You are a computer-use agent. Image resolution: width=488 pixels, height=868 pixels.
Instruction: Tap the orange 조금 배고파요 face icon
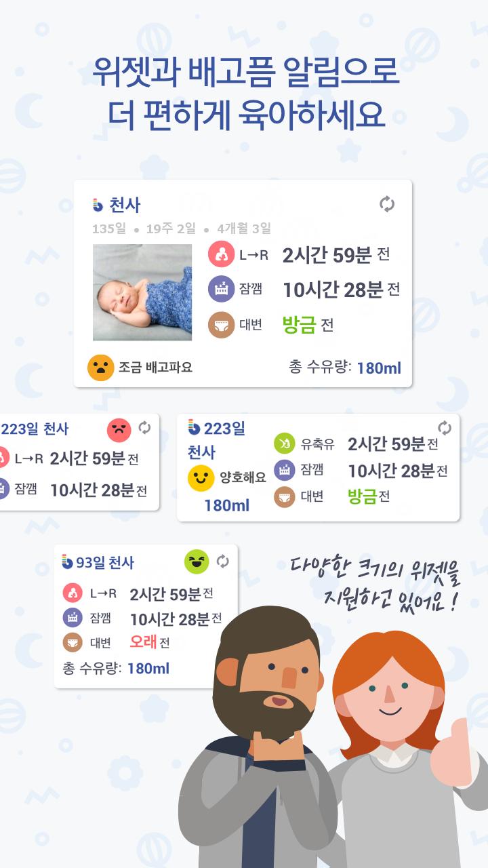pos(100,368)
